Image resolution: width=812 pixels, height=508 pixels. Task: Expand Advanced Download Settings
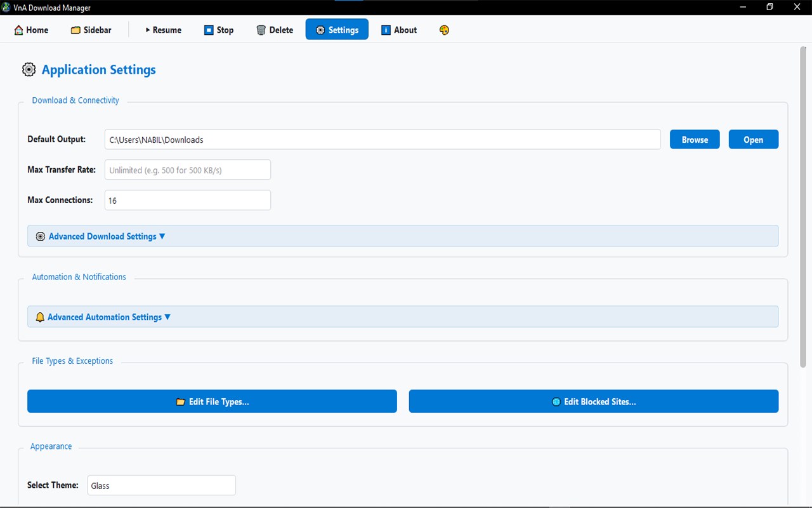pos(403,236)
